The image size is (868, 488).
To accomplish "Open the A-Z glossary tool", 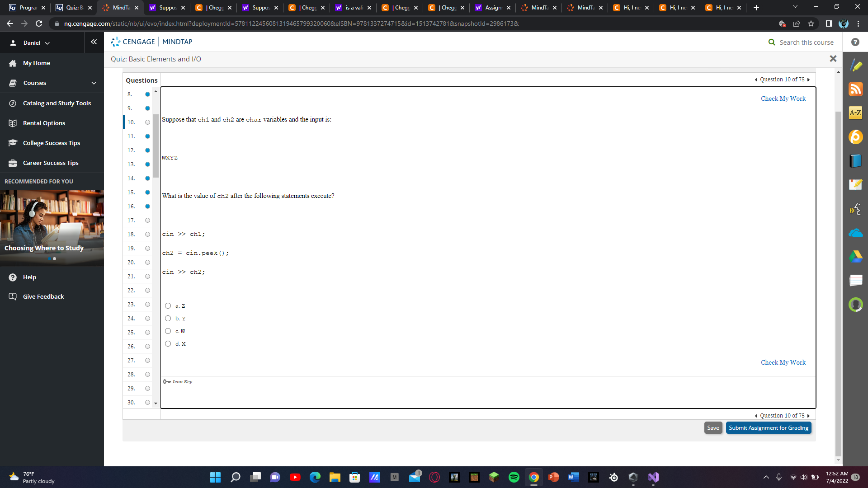I will coord(856,113).
